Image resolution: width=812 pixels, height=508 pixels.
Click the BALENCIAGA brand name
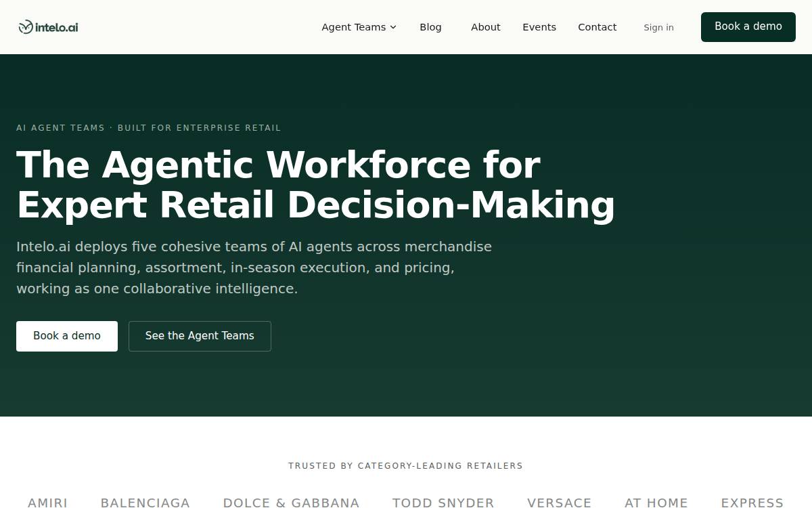(x=145, y=503)
